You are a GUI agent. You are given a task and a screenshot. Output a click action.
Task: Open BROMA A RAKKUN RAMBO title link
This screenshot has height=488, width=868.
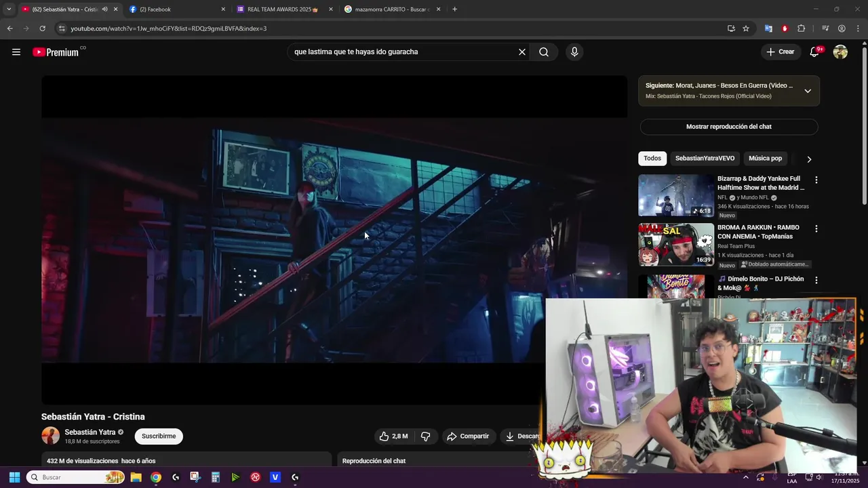[758, 232]
